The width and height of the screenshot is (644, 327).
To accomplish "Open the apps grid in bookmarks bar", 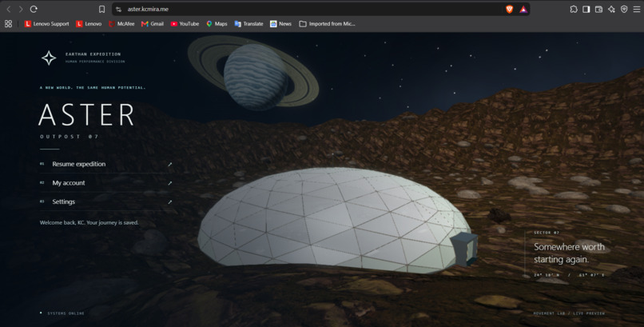I will 8,24.
